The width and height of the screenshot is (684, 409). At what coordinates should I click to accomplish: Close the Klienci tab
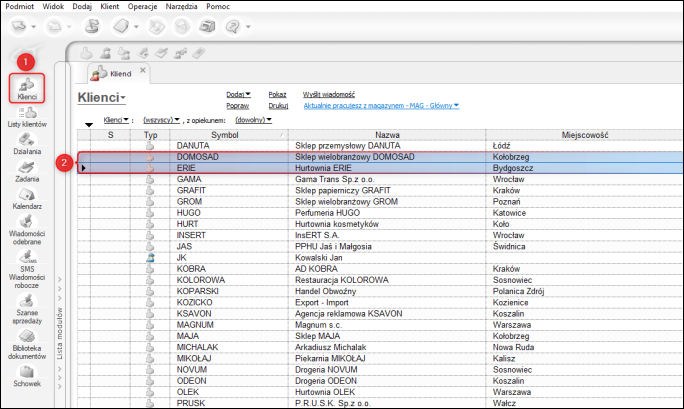pyautogui.click(x=143, y=70)
